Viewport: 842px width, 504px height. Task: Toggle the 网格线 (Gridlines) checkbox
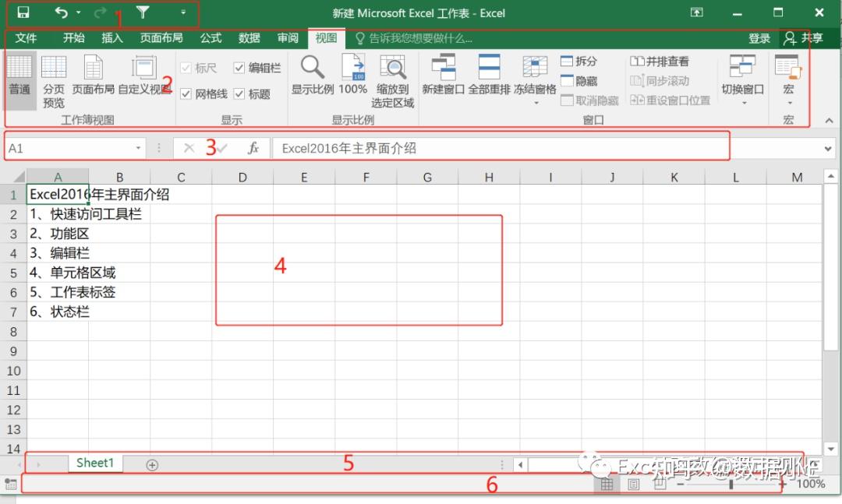click(x=186, y=93)
